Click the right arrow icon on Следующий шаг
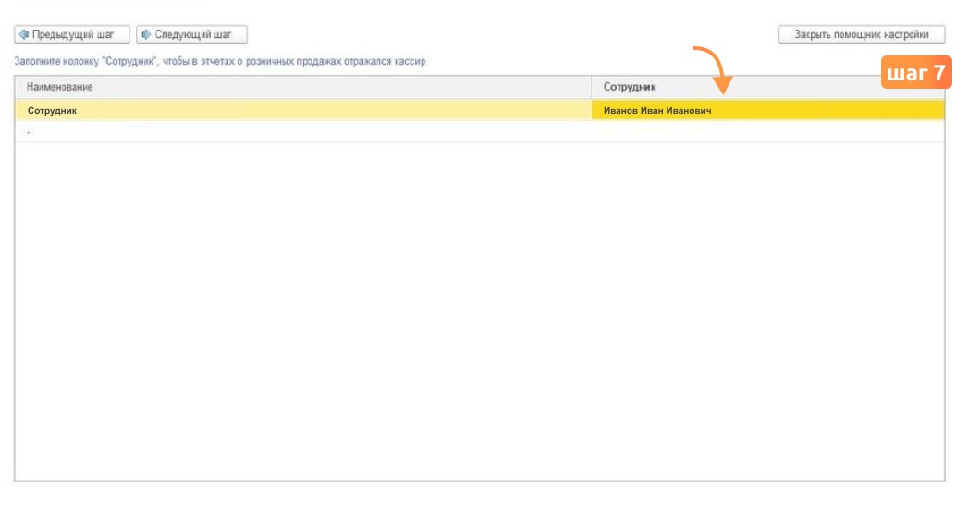Screen dimensions: 980x513 pos(146,34)
